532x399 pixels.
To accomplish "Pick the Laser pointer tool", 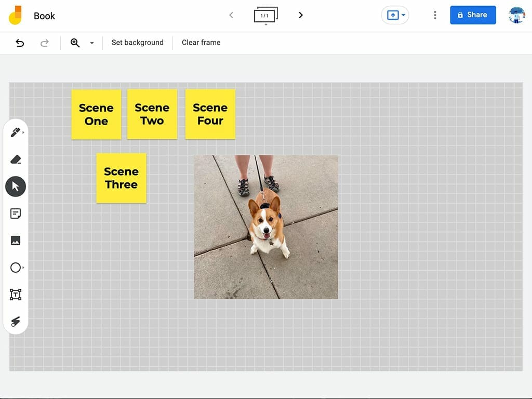I will [16, 322].
